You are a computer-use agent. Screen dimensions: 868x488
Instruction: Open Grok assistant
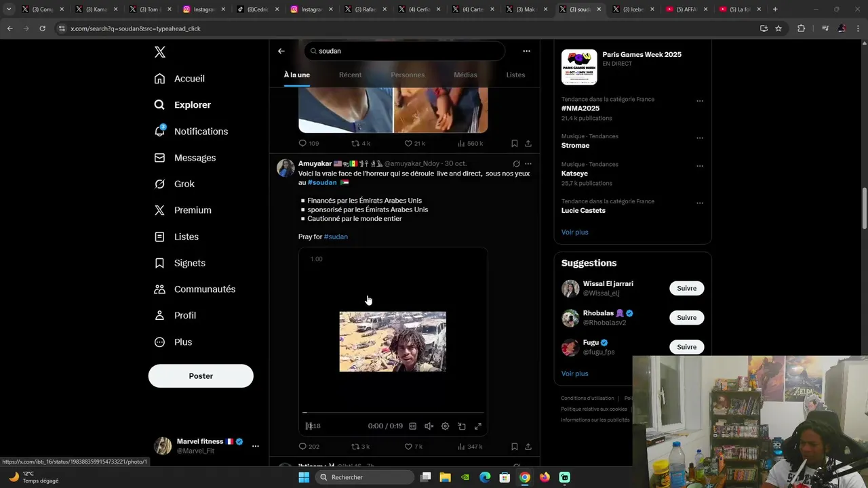tap(174, 184)
